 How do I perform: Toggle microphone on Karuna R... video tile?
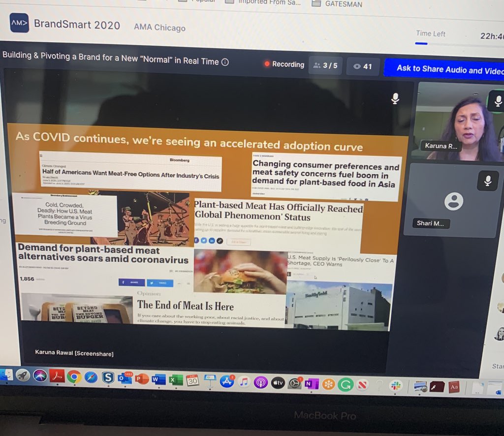(498, 101)
